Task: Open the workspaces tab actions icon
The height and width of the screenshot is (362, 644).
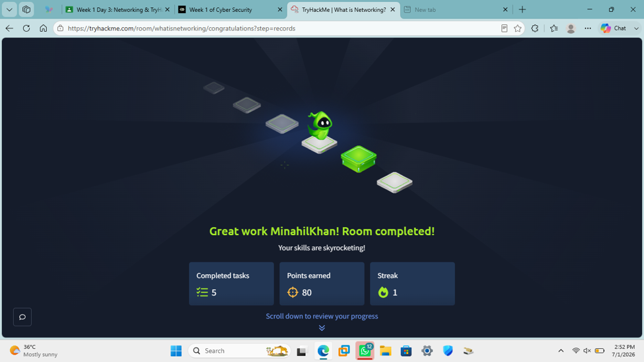Action: (x=26, y=9)
